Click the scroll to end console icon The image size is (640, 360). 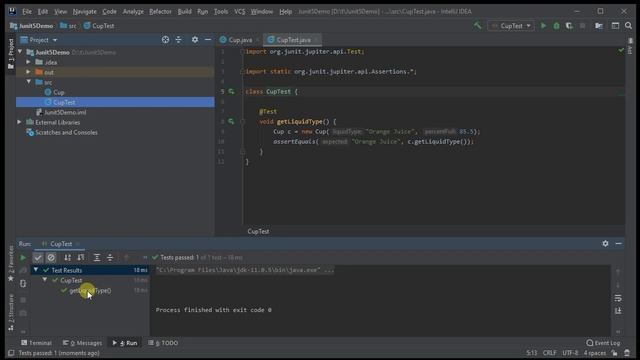point(618,311)
